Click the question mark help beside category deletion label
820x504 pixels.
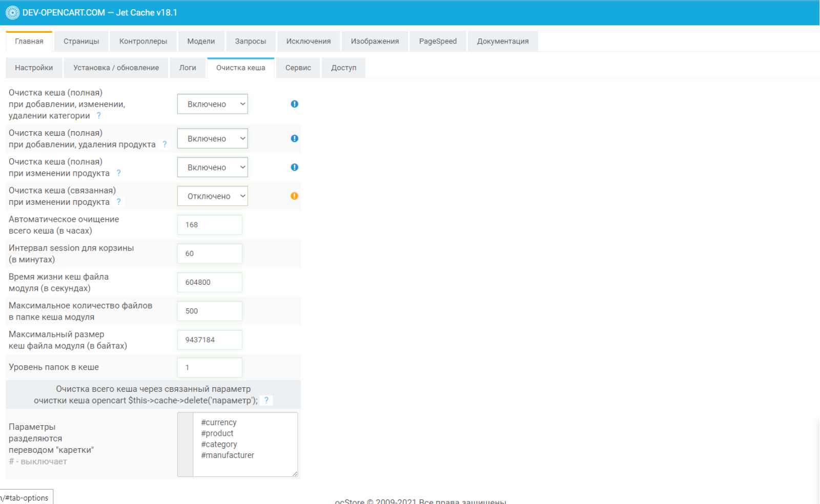99,116
